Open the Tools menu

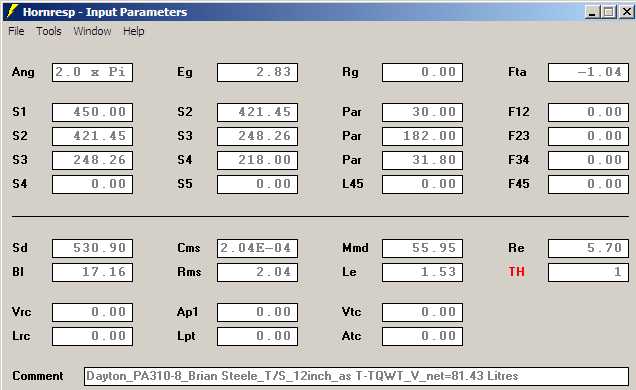(x=49, y=31)
